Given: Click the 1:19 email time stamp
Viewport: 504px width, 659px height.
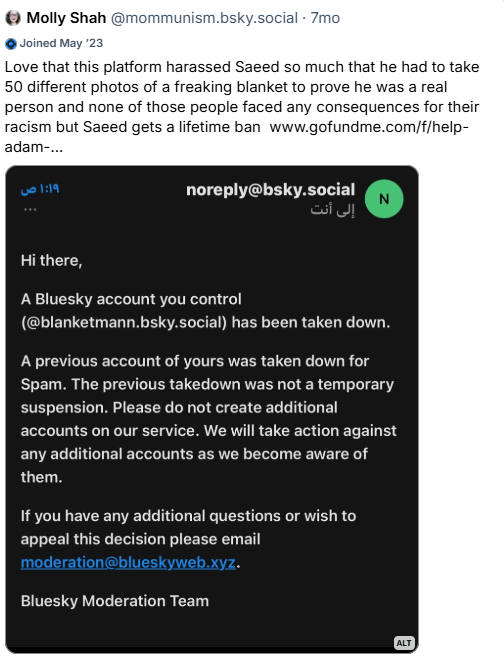Looking at the screenshot, I should coord(40,190).
